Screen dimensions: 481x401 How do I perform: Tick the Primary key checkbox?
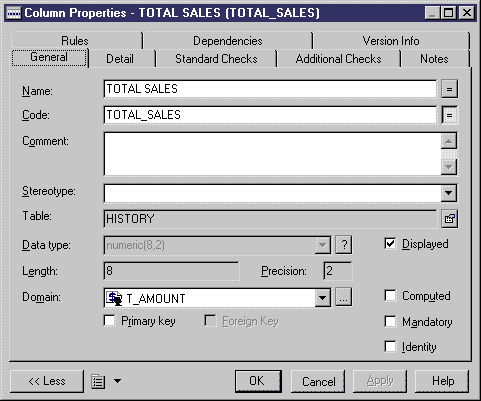[x=109, y=321]
